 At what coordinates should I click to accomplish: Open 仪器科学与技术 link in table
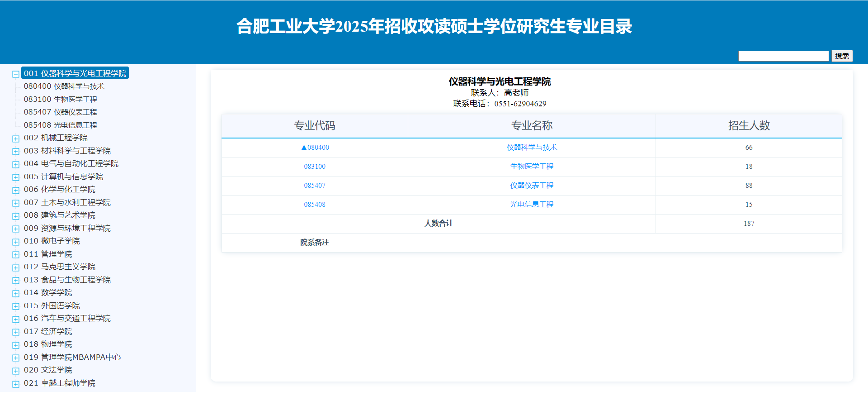(x=532, y=148)
